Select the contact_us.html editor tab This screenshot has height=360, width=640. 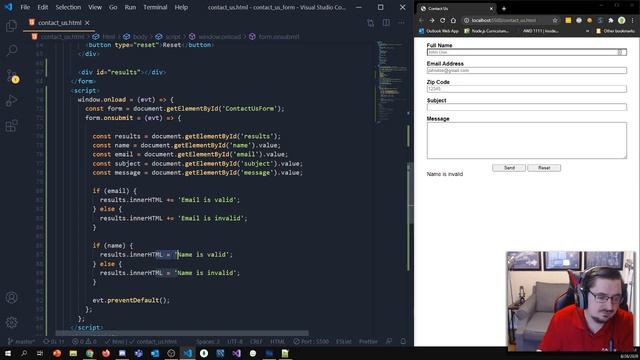[x=59, y=23]
